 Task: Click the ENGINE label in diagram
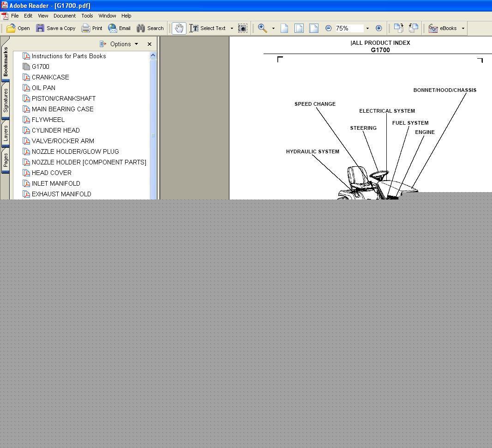(x=425, y=132)
